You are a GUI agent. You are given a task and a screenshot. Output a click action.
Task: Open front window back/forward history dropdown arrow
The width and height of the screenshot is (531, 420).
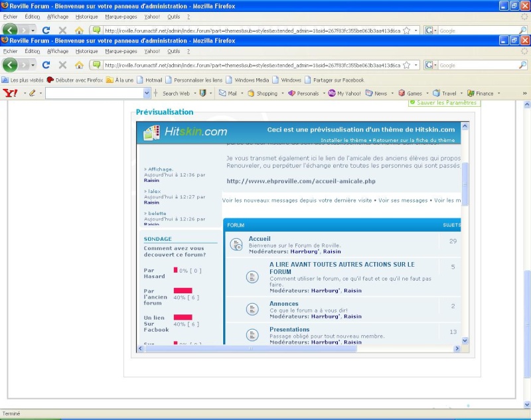[x=33, y=65]
